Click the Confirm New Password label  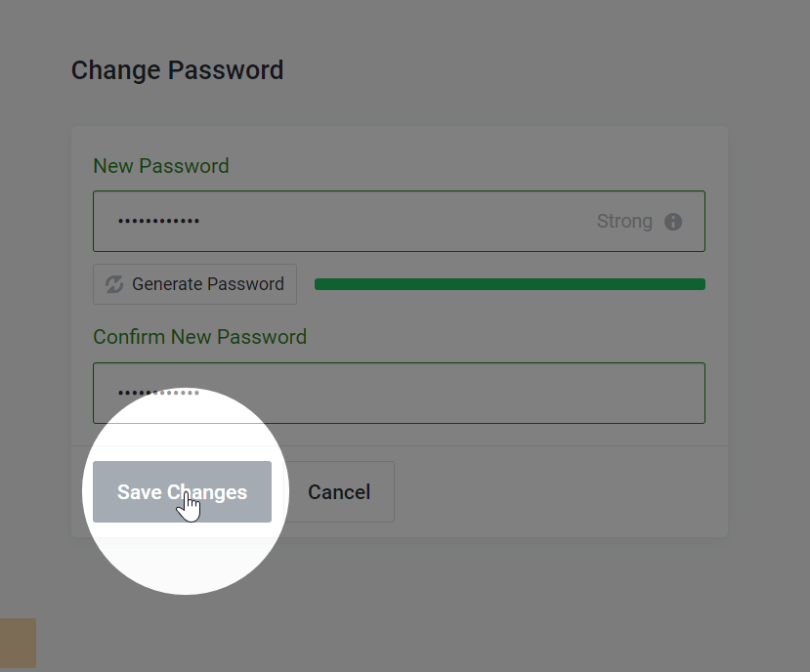pos(200,337)
